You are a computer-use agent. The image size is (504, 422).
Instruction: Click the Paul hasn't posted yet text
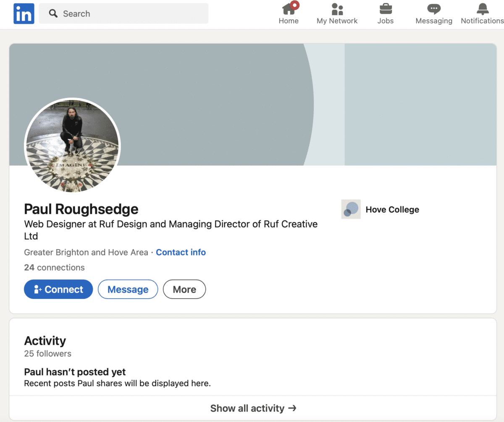coord(75,372)
